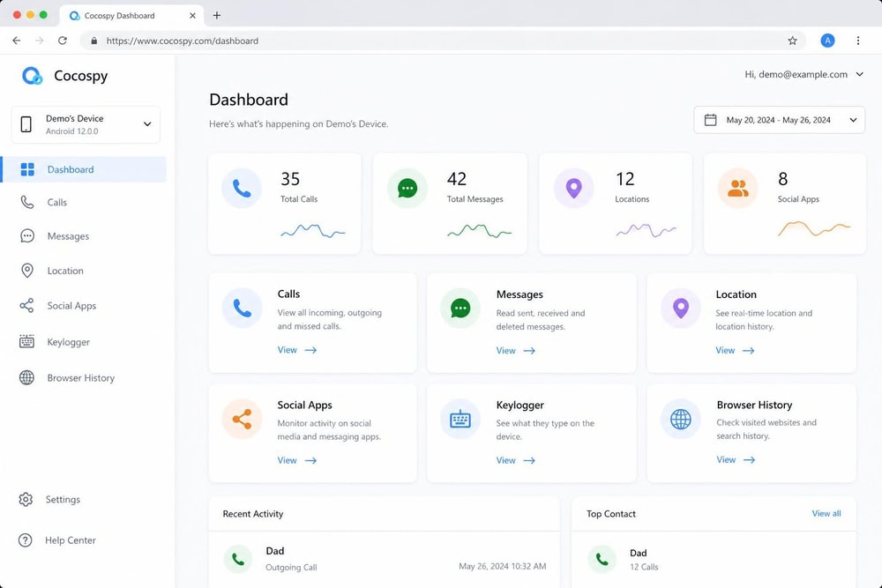882x588 pixels.
Task: Go to Messages in the sidebar
Action: click(x=68, y=236)
